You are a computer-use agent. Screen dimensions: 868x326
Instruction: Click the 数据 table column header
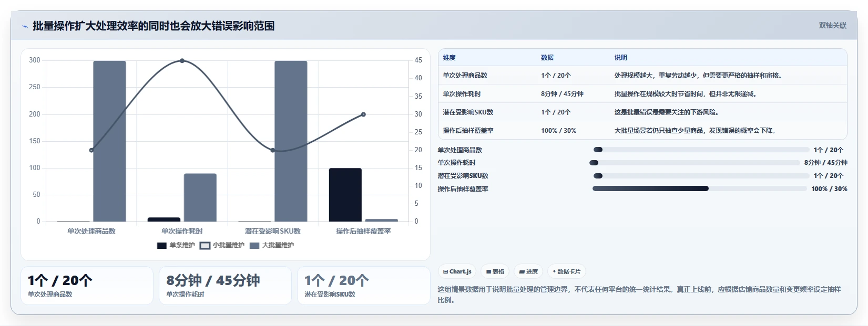click(547, 57)
